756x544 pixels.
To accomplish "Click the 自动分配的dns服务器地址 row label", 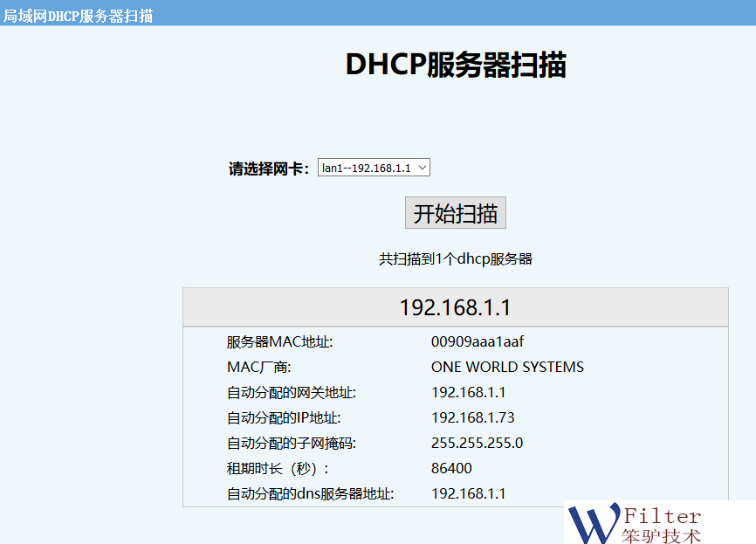I will (x=310, y=493).
